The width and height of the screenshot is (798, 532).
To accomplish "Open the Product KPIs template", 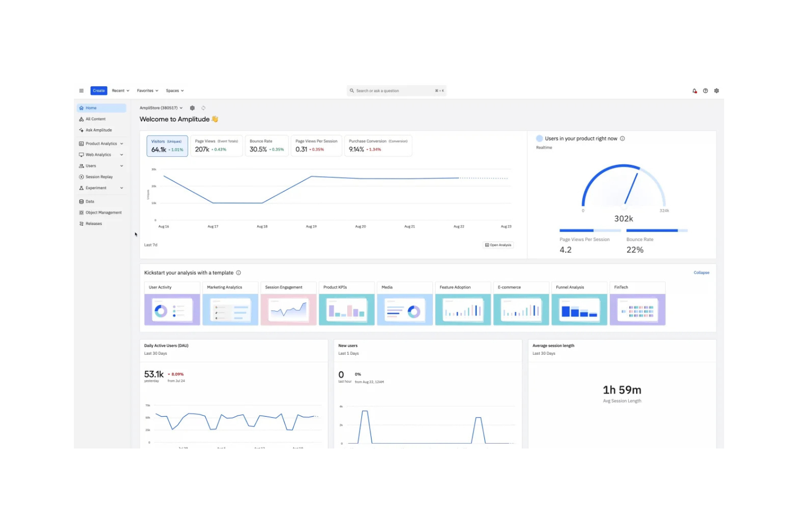I will [347, 303].
